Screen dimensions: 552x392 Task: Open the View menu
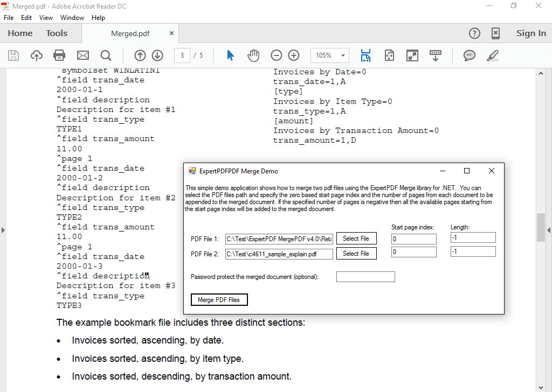46,18
